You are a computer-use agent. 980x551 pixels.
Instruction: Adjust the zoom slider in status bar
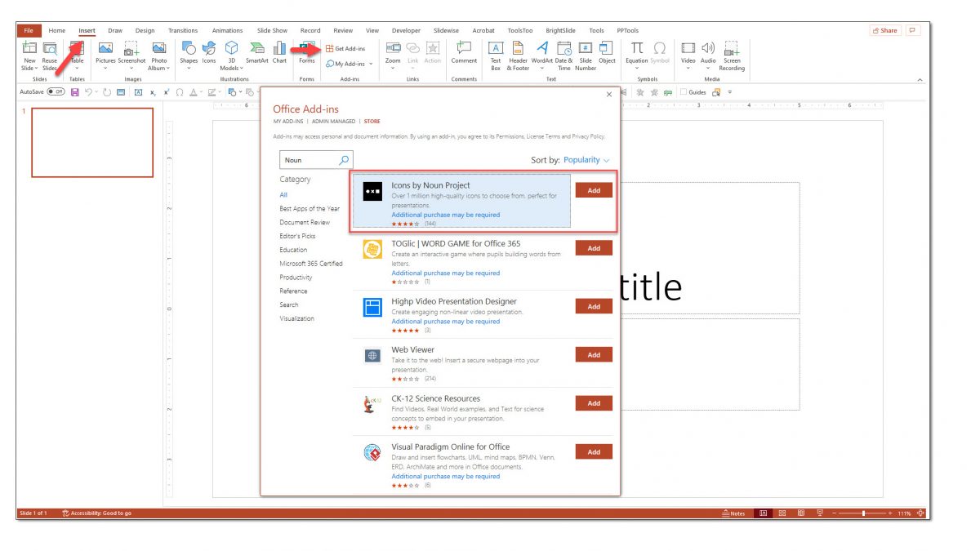coord(863,513)
